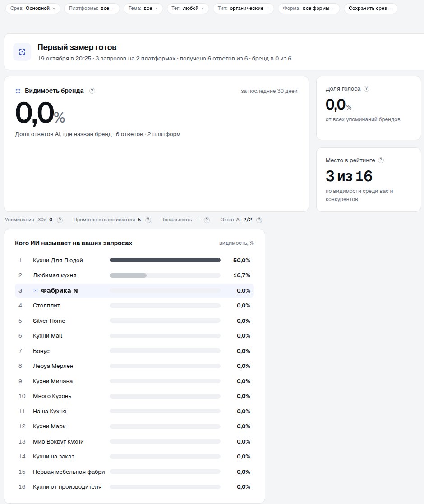Screen dimensions: 424x504
Task: Click the 50,0% visibility value
Action: pos(242,261)
